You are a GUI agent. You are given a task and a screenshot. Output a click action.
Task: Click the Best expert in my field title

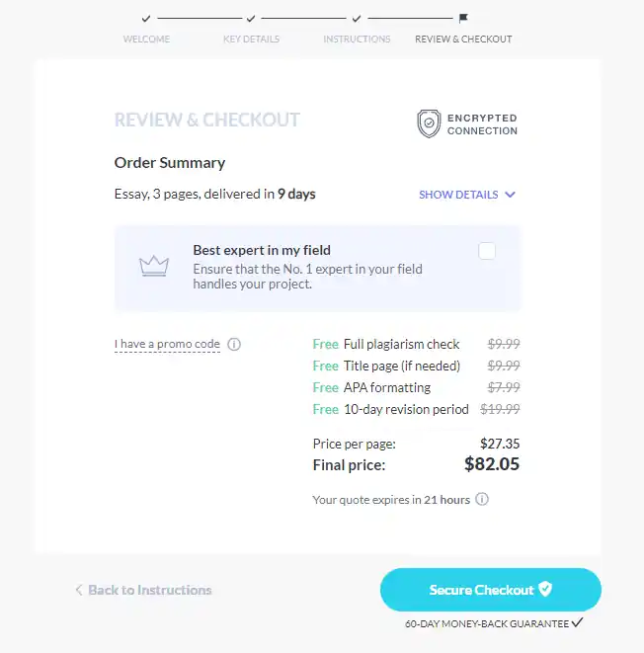[262, 250]
